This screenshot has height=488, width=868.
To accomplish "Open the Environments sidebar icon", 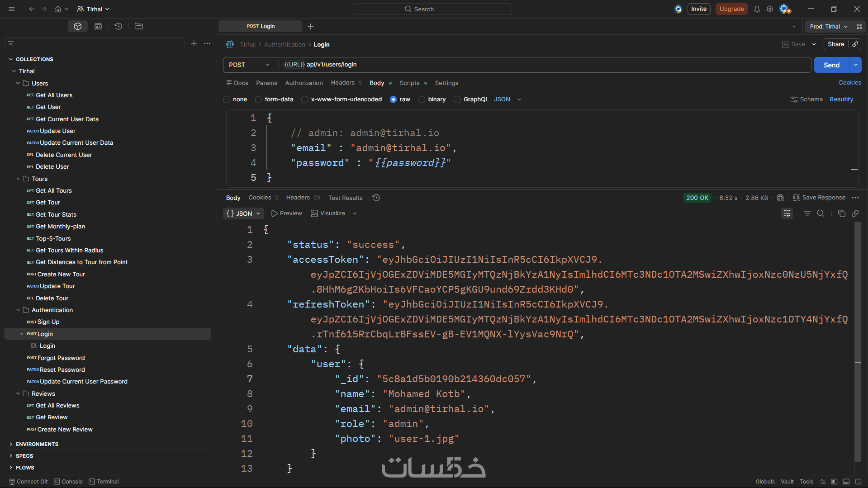I will click(98, 26).
